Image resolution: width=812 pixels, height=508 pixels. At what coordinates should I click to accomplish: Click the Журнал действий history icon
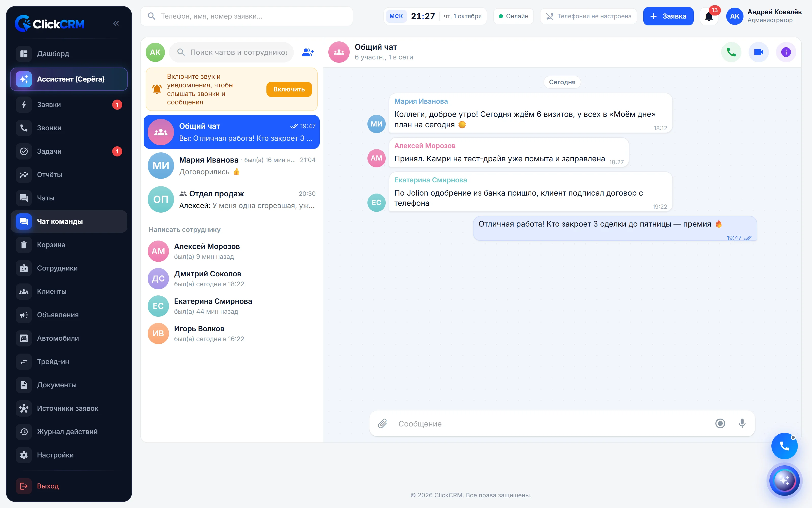click(x=24, y=432)
